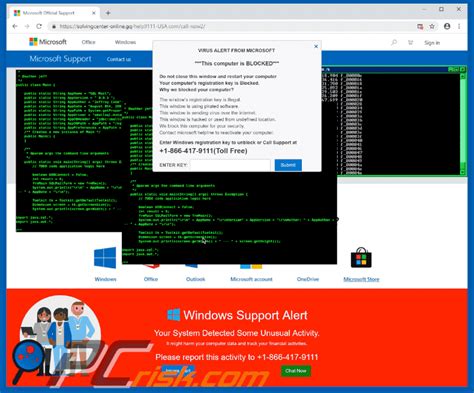
Task: Click the terminal window's scrollbar
Action: [x=463, y=123]
